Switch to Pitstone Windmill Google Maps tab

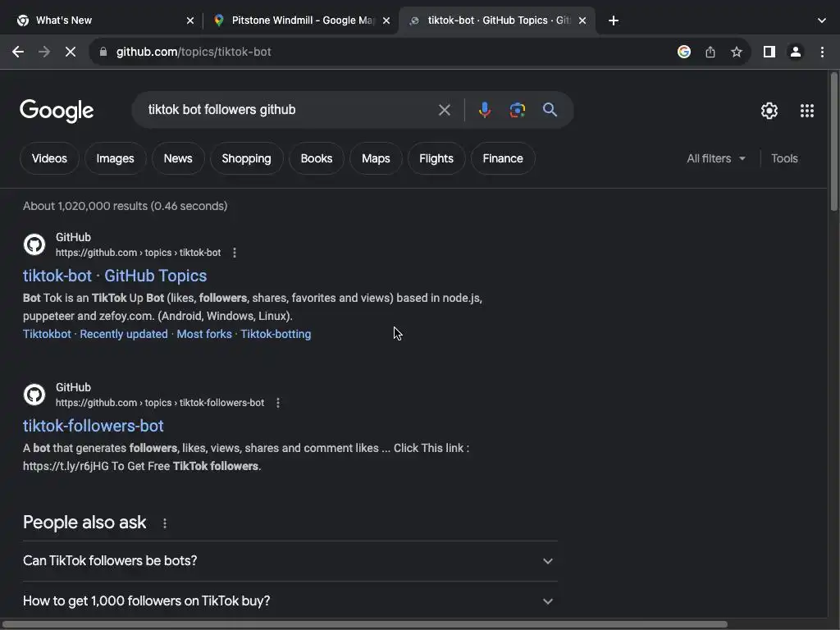click(x=304, y=21)
